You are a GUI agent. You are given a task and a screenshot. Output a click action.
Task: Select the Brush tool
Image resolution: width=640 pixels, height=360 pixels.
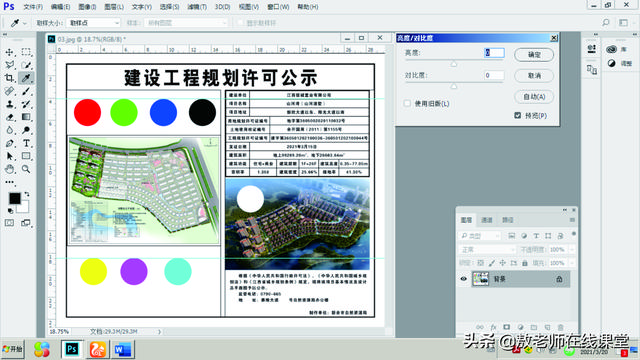coord(26,91)
